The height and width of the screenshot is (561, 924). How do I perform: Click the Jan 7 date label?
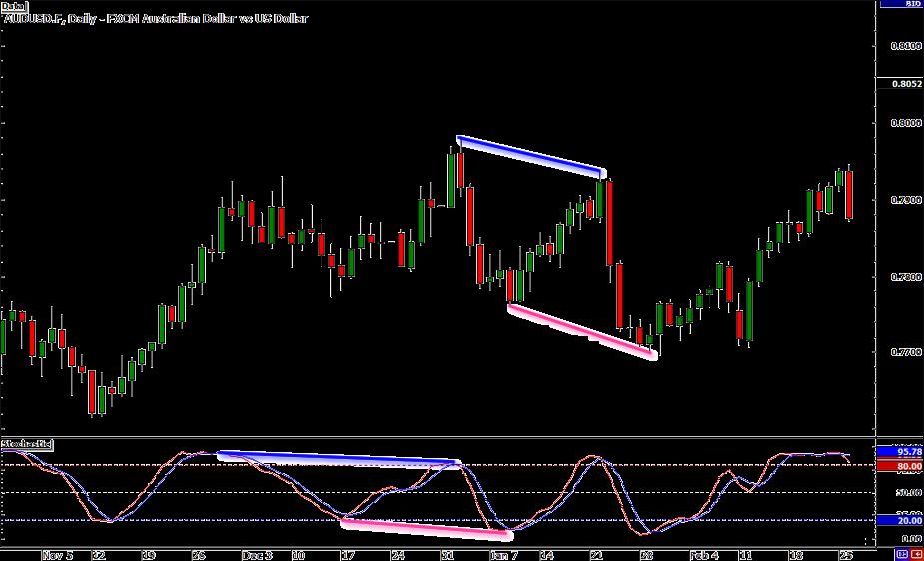click(x=503, y=555)
